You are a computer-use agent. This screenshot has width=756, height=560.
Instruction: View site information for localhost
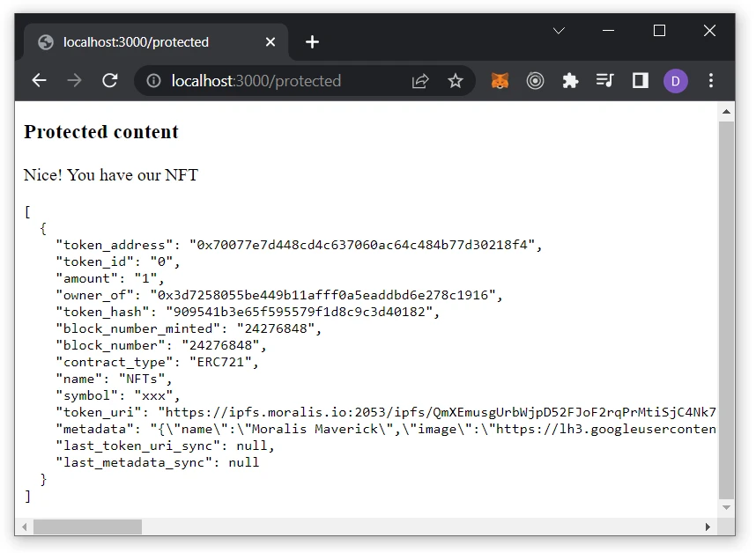(x=152, y=80)
